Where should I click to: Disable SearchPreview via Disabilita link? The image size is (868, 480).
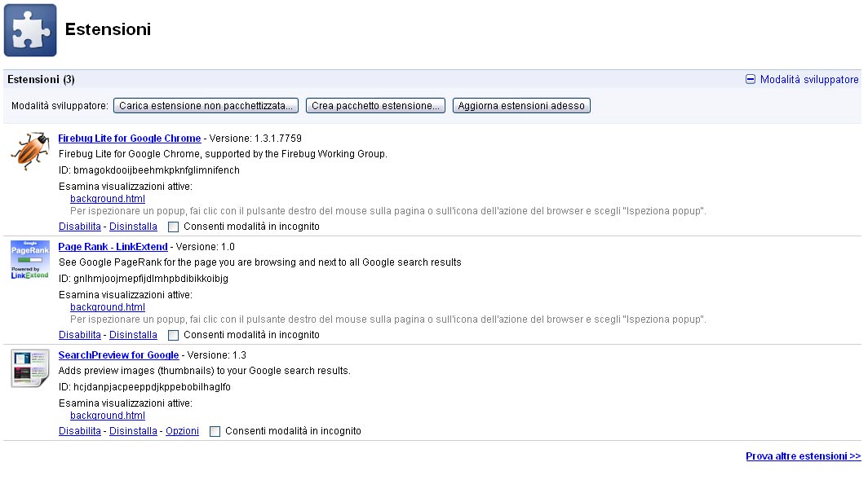click(x=80, y=431)
